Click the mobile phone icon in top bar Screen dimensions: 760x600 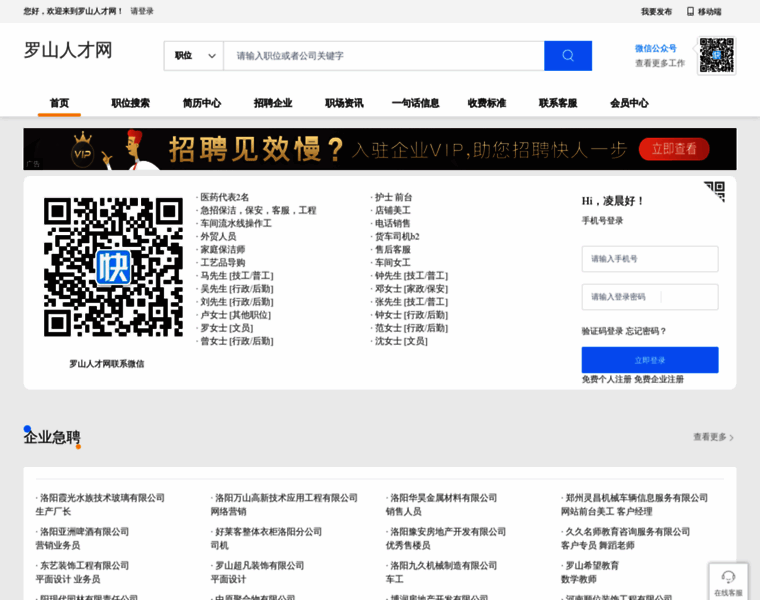(689, 12)
